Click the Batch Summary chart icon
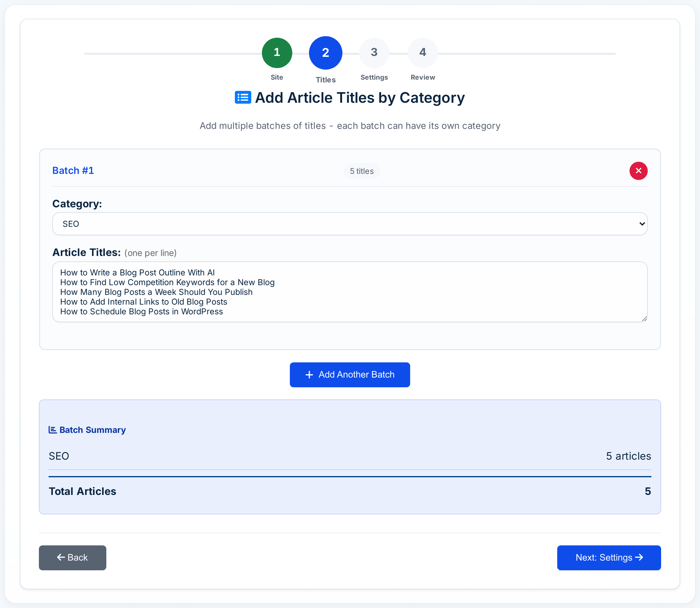This screenshot has height=608, width=700. [53, 430]
